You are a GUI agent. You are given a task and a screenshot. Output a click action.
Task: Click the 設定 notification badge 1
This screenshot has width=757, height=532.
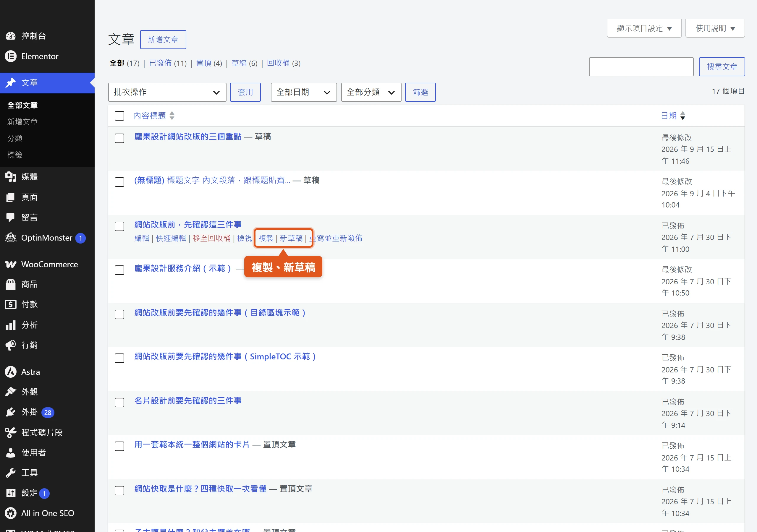pos(44,494)
